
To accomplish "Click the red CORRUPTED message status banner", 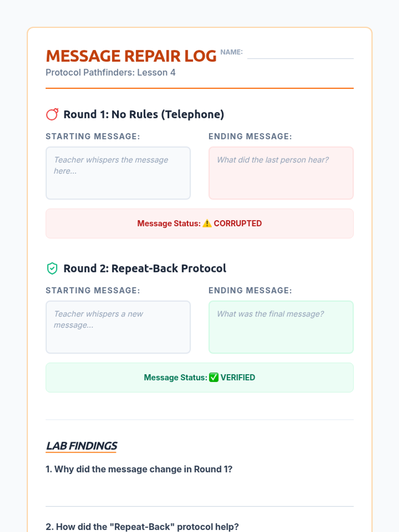I will (x=199, y=223).
